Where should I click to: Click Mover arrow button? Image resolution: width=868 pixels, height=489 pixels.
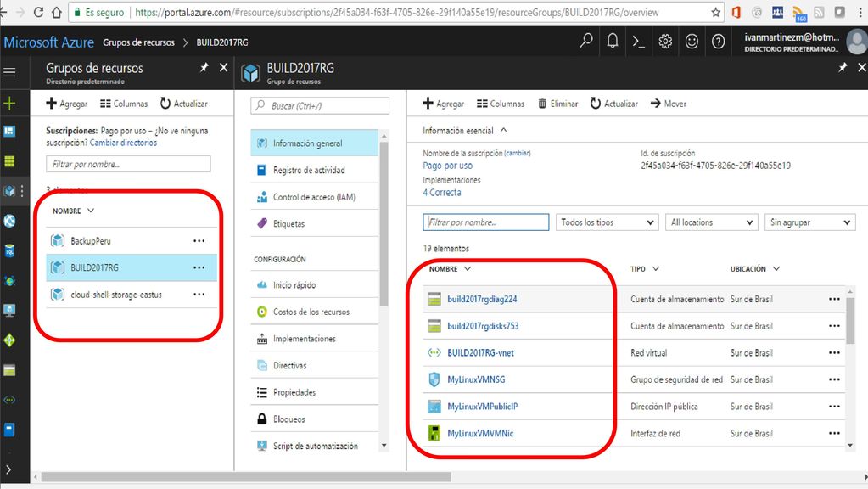(x=668, y=104)
